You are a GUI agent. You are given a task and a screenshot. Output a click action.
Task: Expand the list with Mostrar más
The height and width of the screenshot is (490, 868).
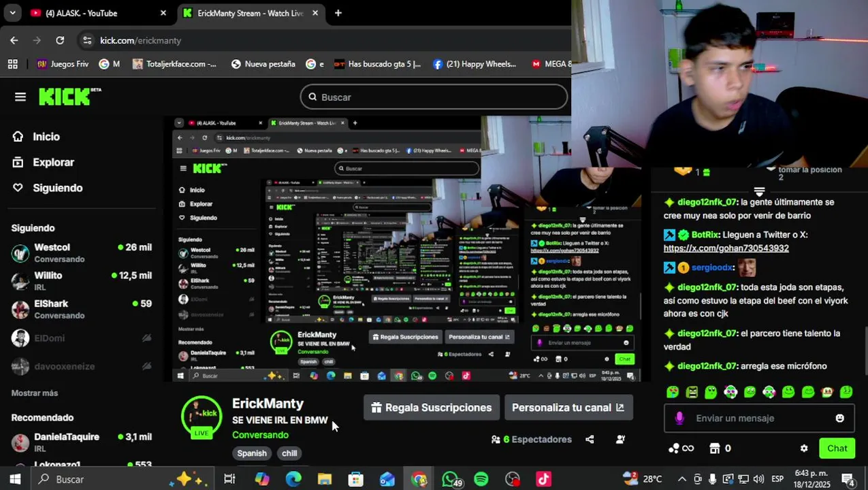coord(35,393)
